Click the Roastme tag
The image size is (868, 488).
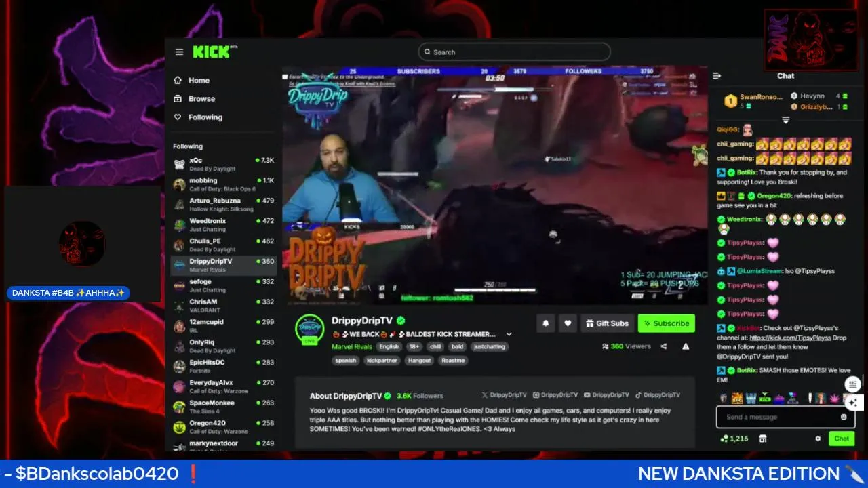(x=453, y=361)
